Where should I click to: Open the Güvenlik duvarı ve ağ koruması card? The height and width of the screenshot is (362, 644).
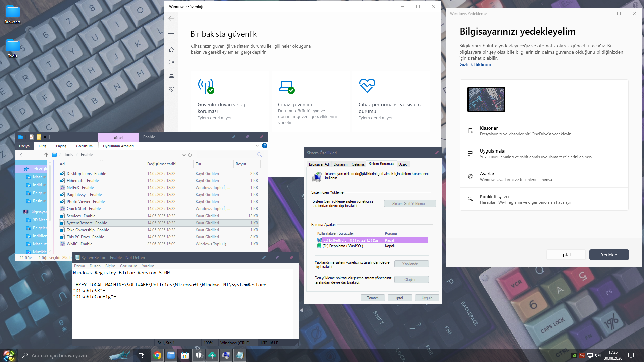230,101
